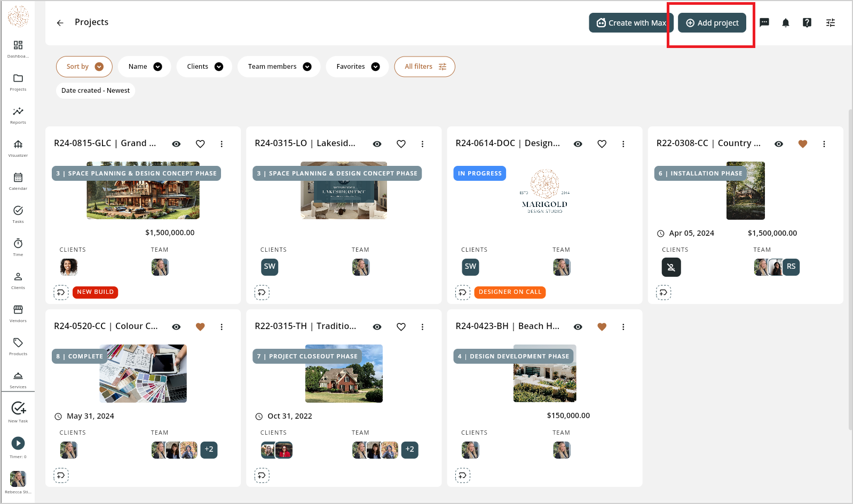Favorite the R24-0614-DOC project heart
The width and height of the screenshot is (853, 504).
pyautogui.click(x=602, y=144)
